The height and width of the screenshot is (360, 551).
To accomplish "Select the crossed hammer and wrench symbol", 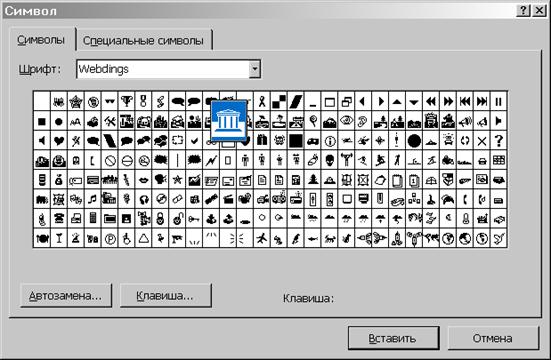I will pyautogui.click(x=110, y=122).
